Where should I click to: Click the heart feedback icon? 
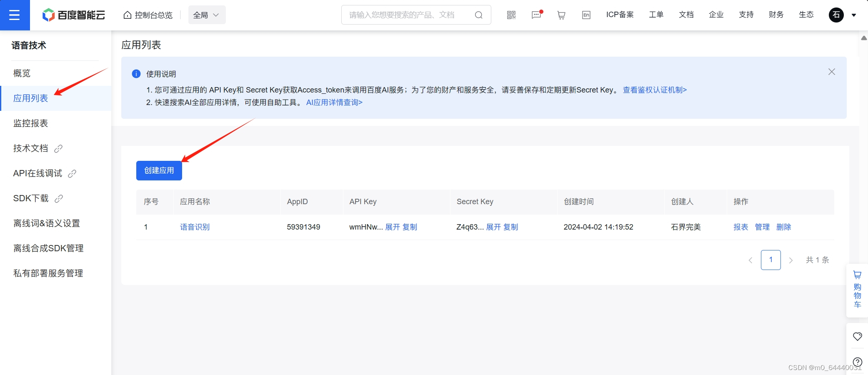point(857,336)
